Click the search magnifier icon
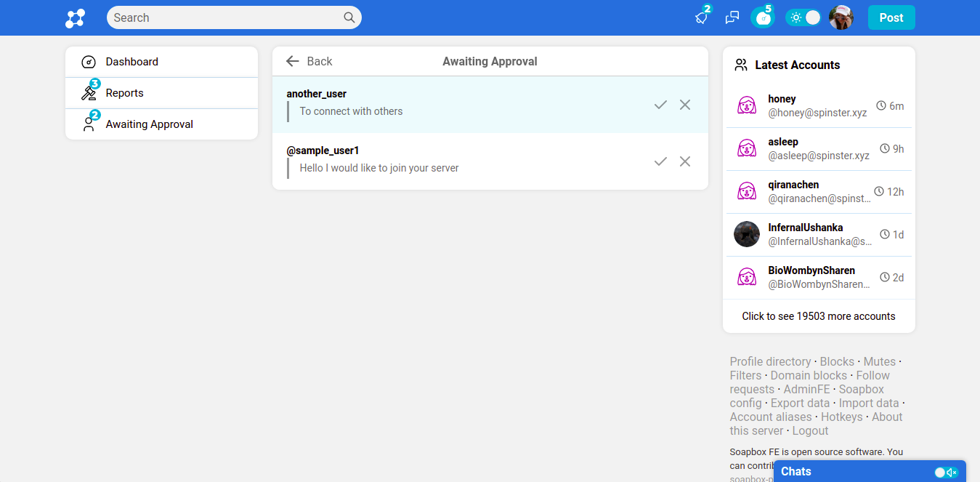This screenshot has width=980, height=482. [x=349, y=17]
